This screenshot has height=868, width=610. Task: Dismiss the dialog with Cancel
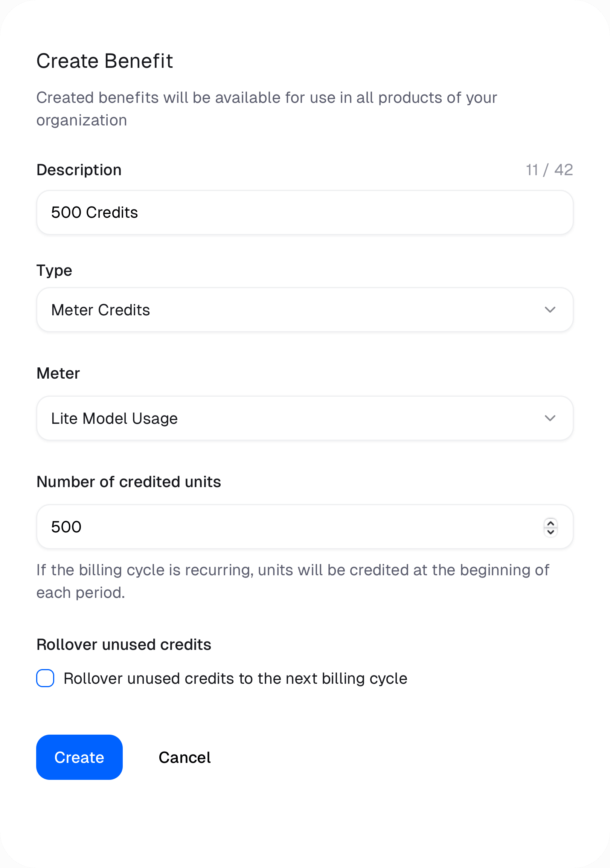[x=185, y=758]
